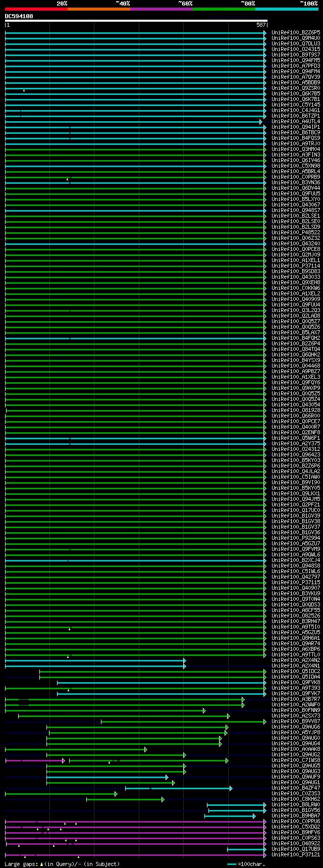Click arrowhead of the UniRef100_A3B7R7 green bar
This screenshot has width=323, height=868.
click(243, 699)
